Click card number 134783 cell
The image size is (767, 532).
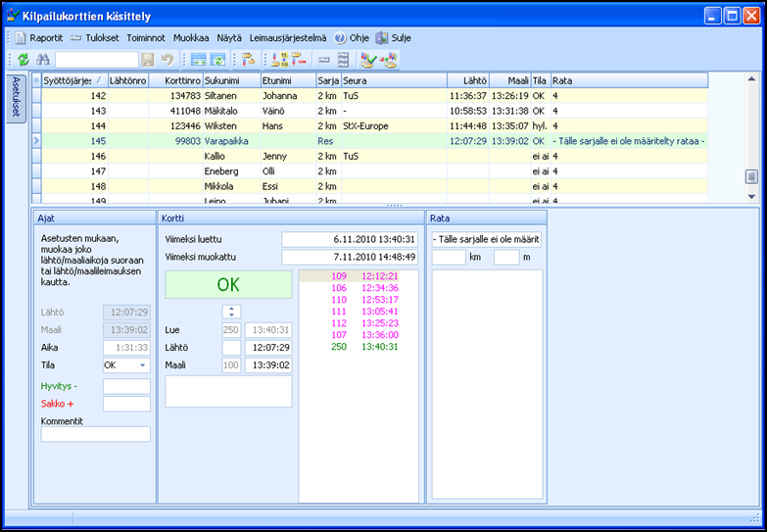pos(176,96)
